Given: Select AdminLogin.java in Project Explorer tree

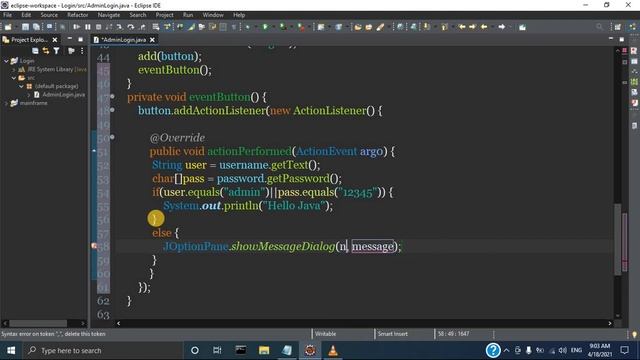Looking at the screenshot, I should pos(64,95).
